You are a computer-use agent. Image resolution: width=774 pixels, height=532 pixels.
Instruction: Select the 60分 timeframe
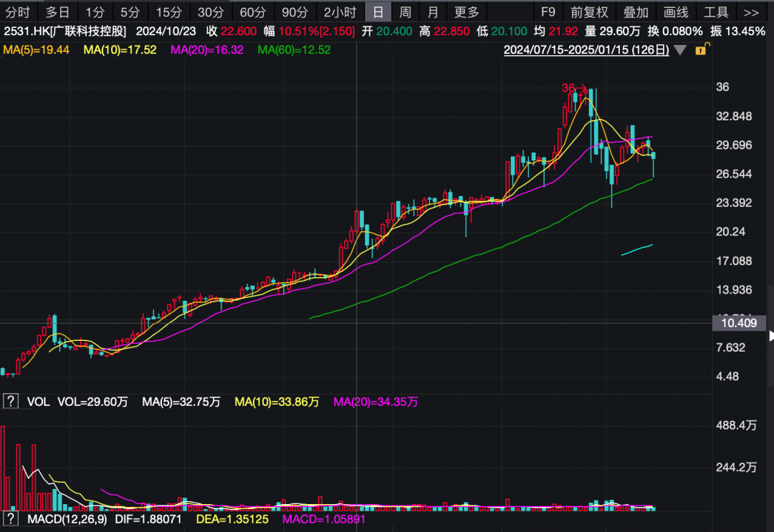point(252,12)
